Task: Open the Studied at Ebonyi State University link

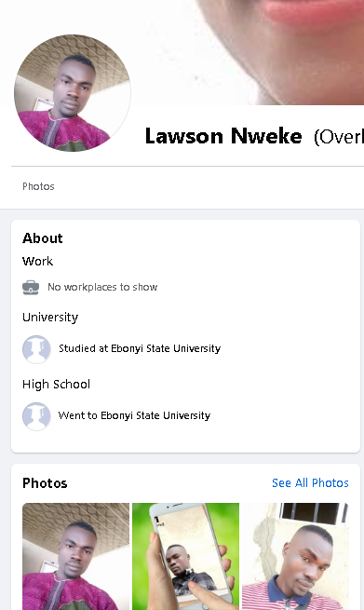Action: (x=140, y=348)
